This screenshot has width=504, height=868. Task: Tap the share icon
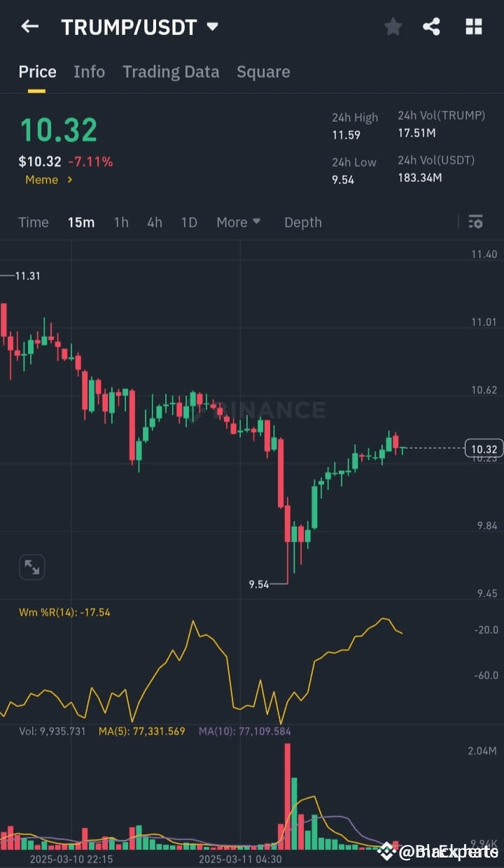point(432,27)
